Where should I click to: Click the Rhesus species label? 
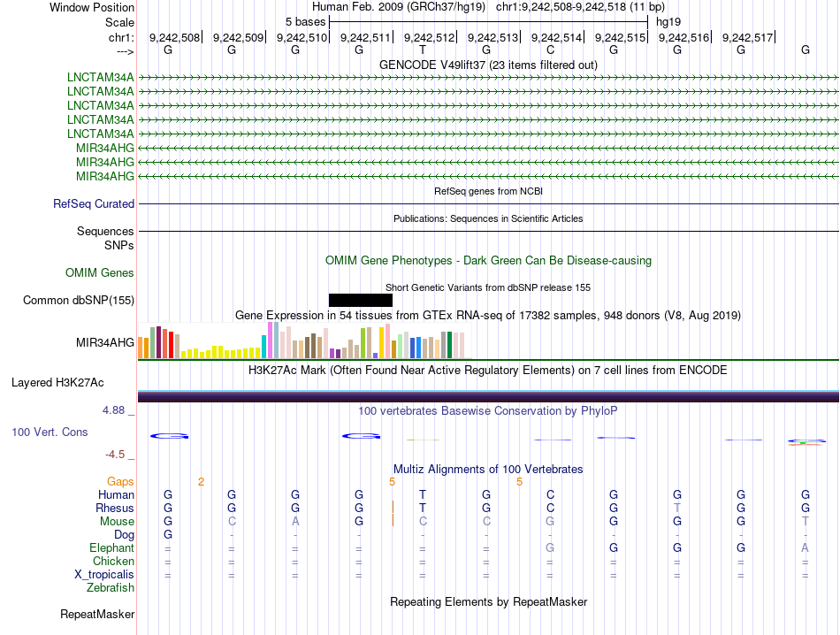pyautogui.click(x=115, y=508)
